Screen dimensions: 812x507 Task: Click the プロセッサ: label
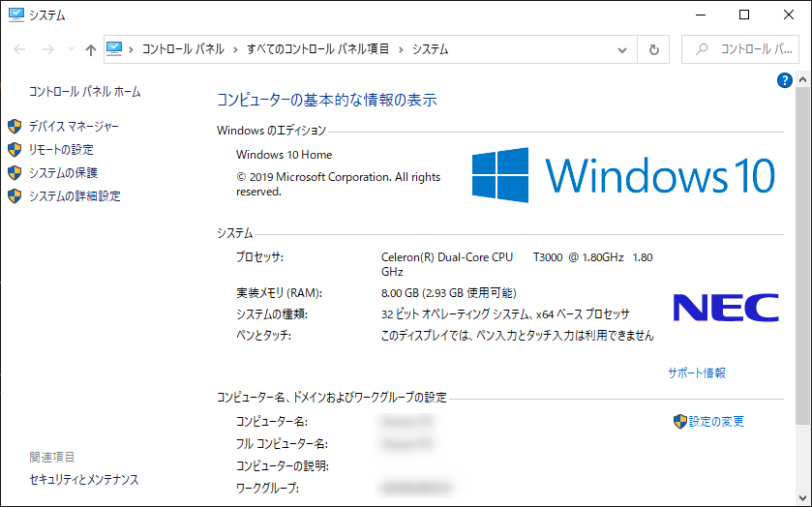(x=259, y=256)
